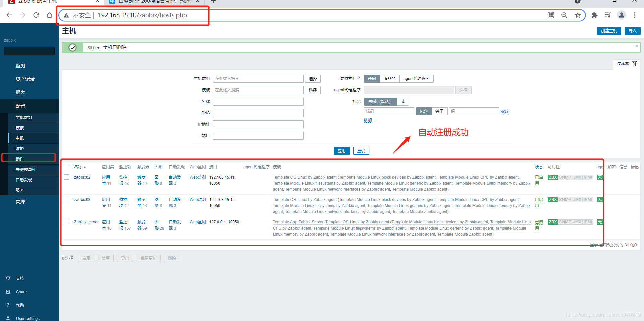Sort by 状态 column header
This screenshot has width=644, height=321.
point(539,167)
